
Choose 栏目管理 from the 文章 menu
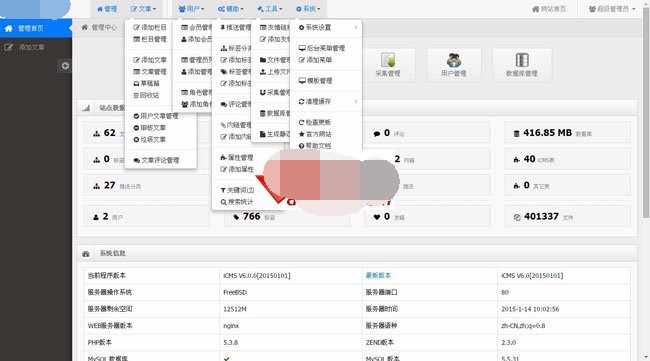(x=150, y=39)
